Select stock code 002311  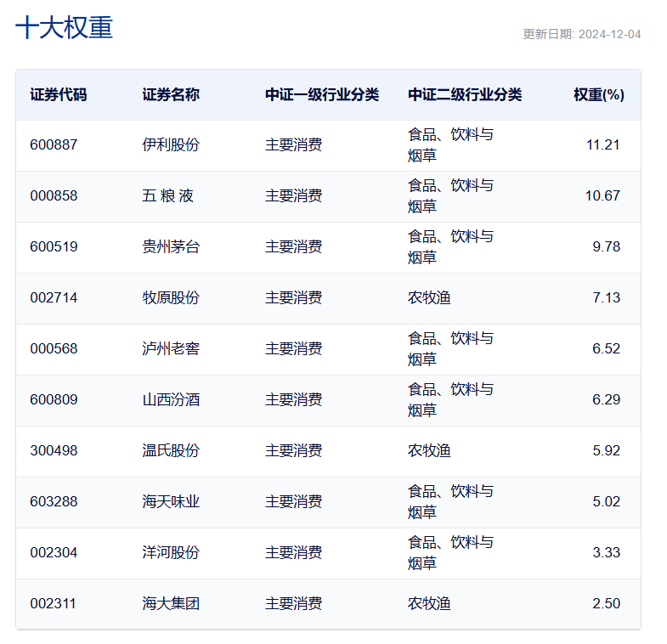(x=53, y=604)
